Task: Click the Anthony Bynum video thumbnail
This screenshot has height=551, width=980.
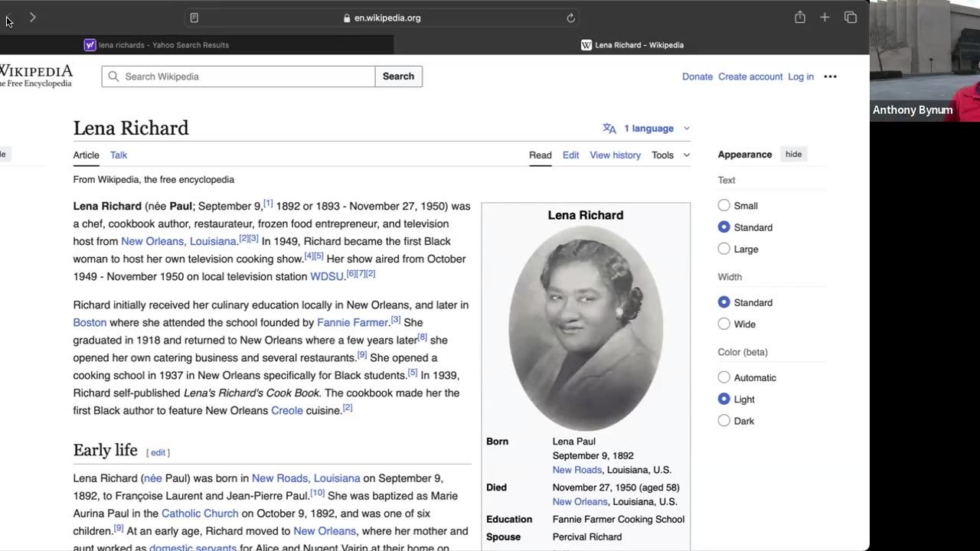Action: (925, 60)
